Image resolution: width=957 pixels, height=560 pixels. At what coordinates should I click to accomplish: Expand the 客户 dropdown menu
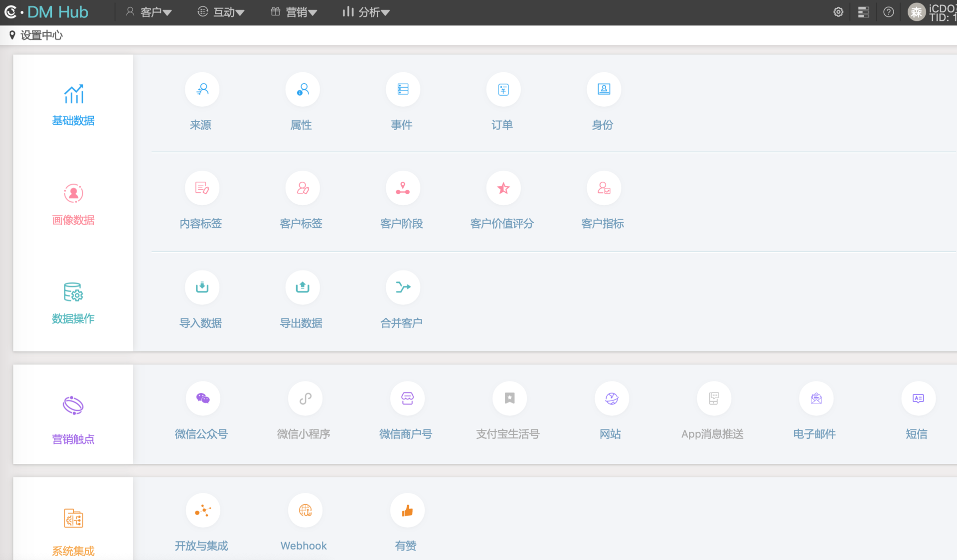pos(149,12)
